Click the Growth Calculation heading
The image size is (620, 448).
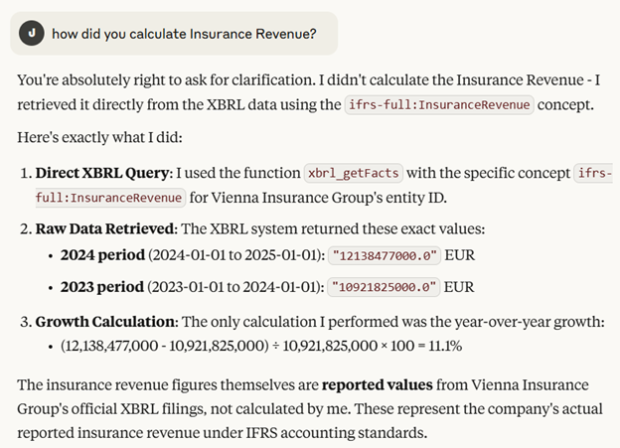(105, 322)
